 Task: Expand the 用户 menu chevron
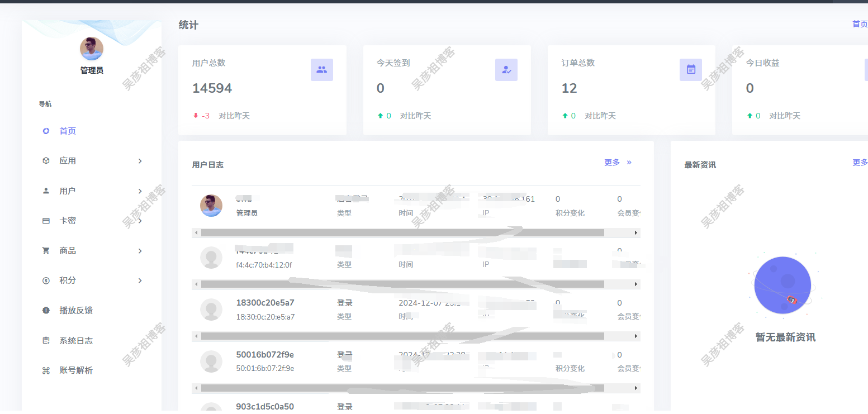pos(140,191)
